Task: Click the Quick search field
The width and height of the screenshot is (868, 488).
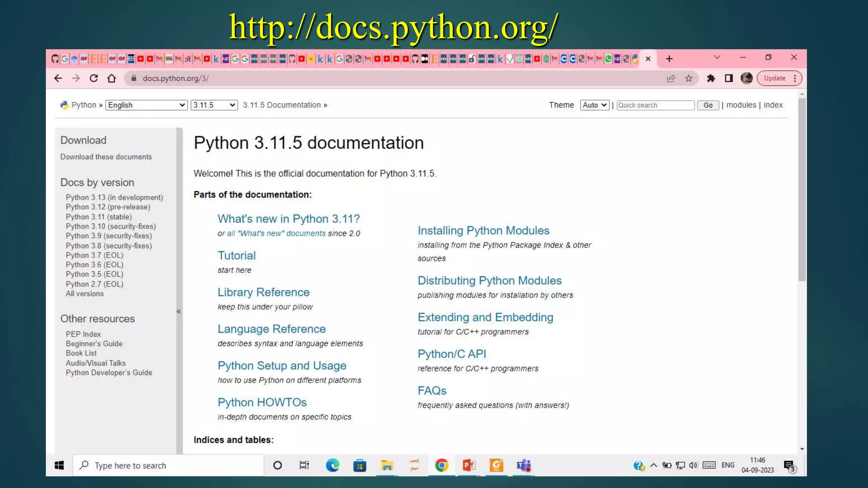Action: [655, 105]
